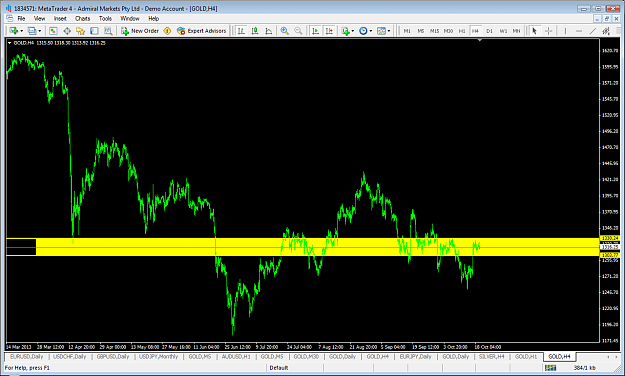Click the triangle beside GOLD,H4 chart header
Screen dimensions: 625x376
pyautogui.click(x=10, y=43)
